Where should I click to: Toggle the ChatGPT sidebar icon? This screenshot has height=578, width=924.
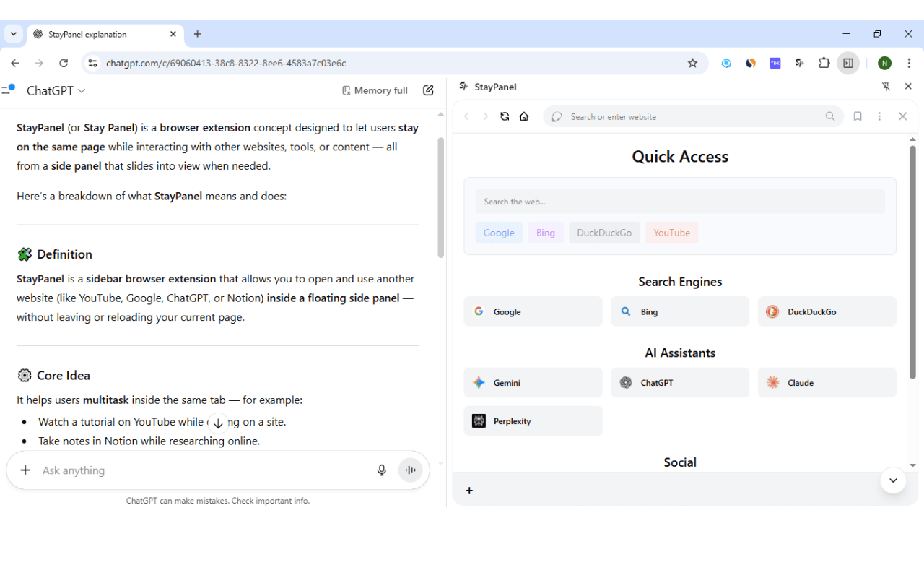click(9, 90)
